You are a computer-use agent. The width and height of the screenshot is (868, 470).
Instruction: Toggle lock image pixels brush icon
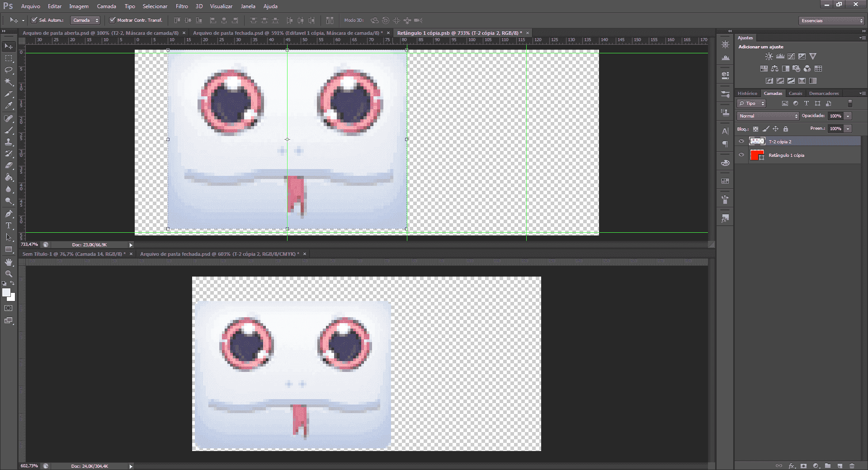(765, 129)
